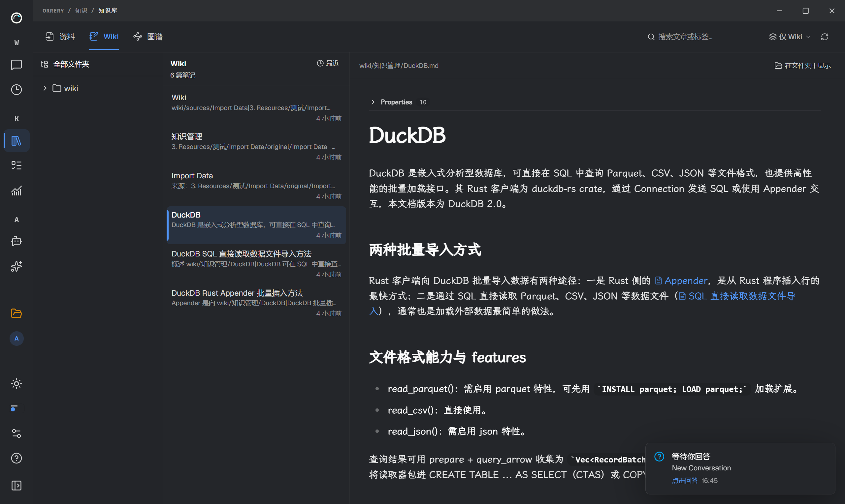Click the 全部文件夹 folder tree header
The width and height of the screenshot is (845, 504).
click(x=65, y=64)
